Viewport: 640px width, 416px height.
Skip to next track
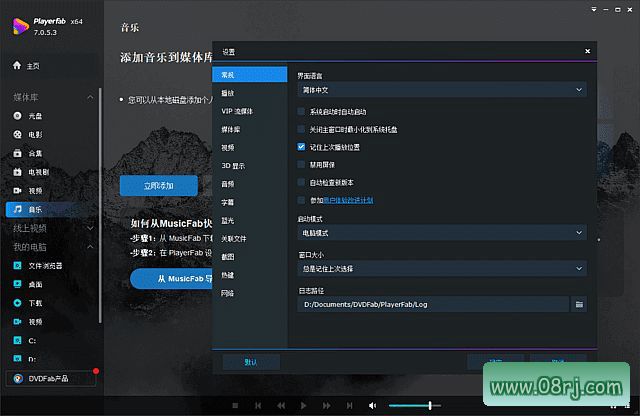point(349,405)
